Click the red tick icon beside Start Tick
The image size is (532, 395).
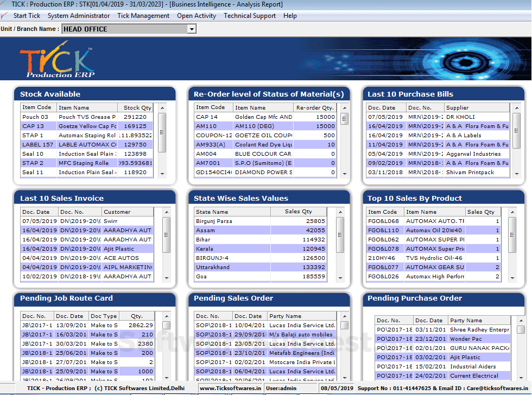click(5, 15)
